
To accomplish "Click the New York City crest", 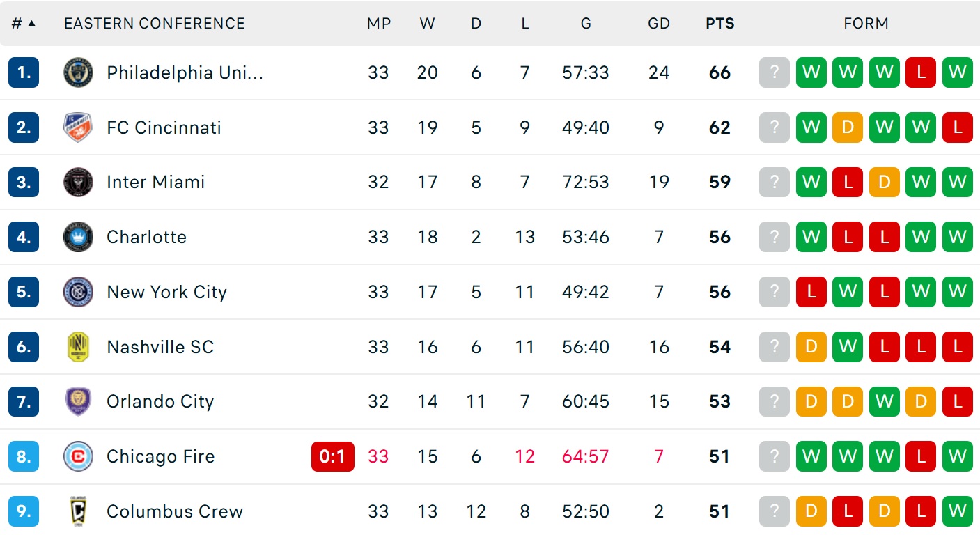I will click(x=78, y=292).
